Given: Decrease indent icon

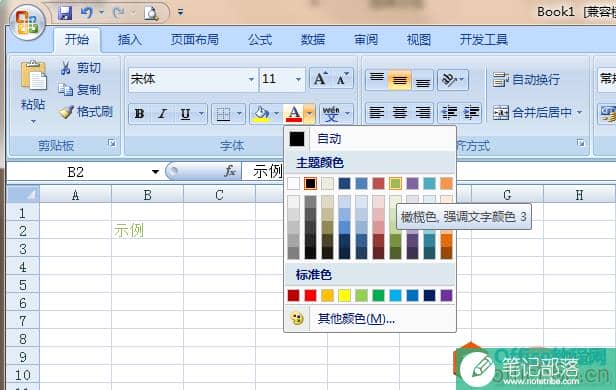Looking at the screenshot, I should [449, 113].
